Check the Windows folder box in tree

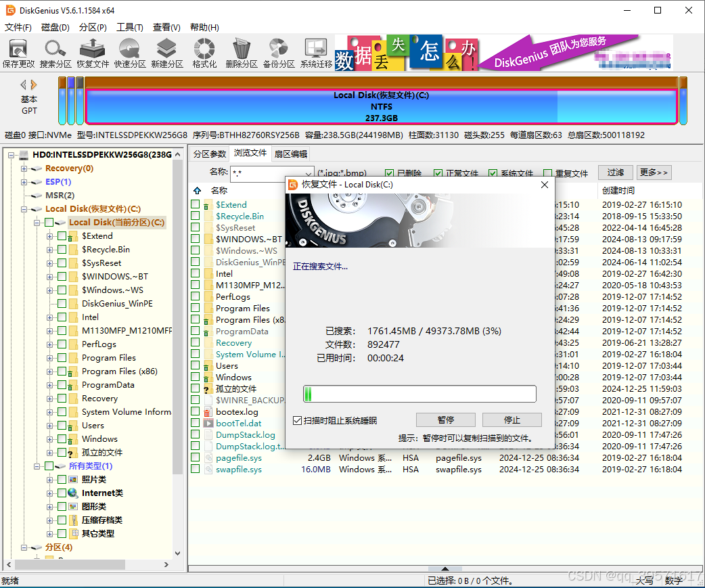point(62,438)
